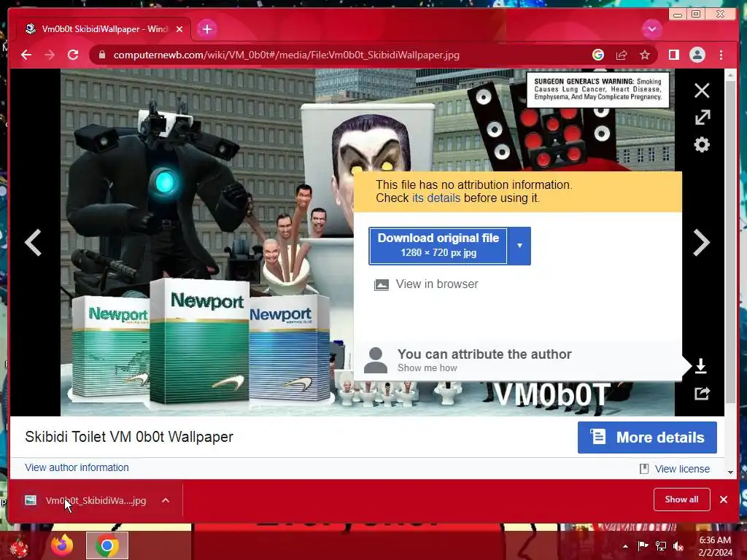Click the browser forward arrow
This screenshot has height=560, width=747.
pos(50,55)
